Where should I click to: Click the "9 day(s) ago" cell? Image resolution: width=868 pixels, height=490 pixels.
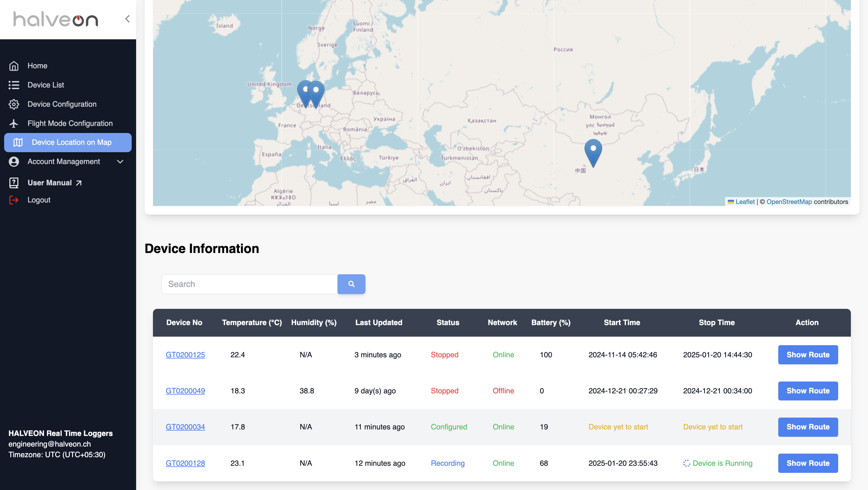(x=375, y=391)
